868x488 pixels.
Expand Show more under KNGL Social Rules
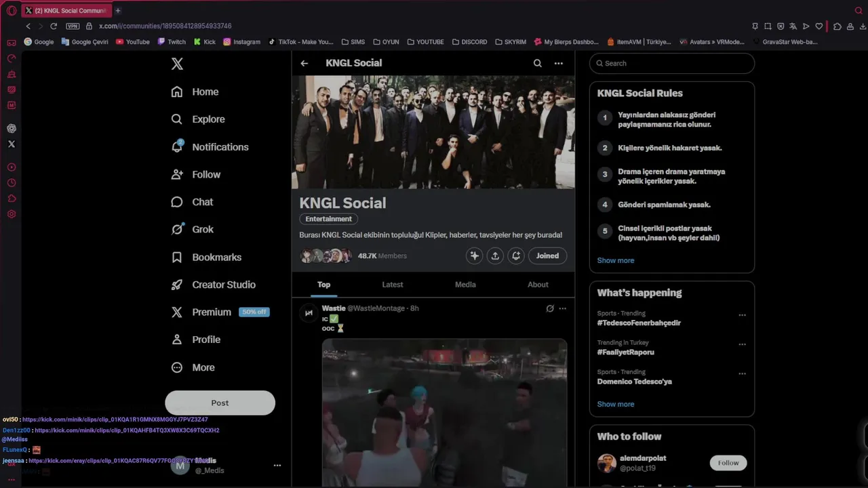(x=616, y=260)
